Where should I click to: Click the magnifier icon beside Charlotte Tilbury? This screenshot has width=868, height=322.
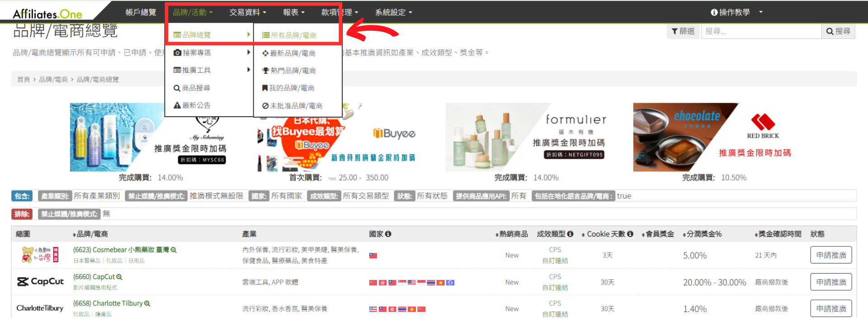click(147, 303)
